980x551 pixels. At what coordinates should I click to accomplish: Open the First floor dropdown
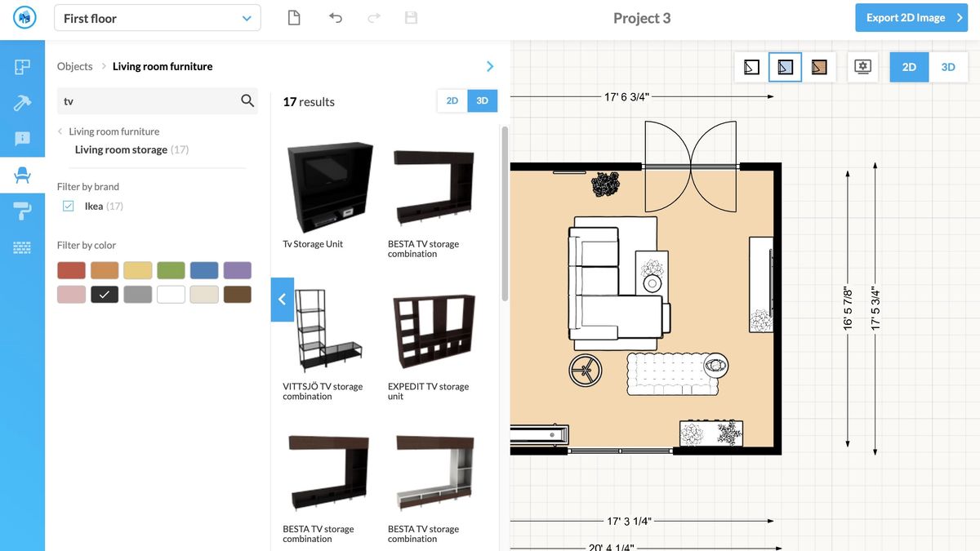pyautogui.click(x=157, y=17)
